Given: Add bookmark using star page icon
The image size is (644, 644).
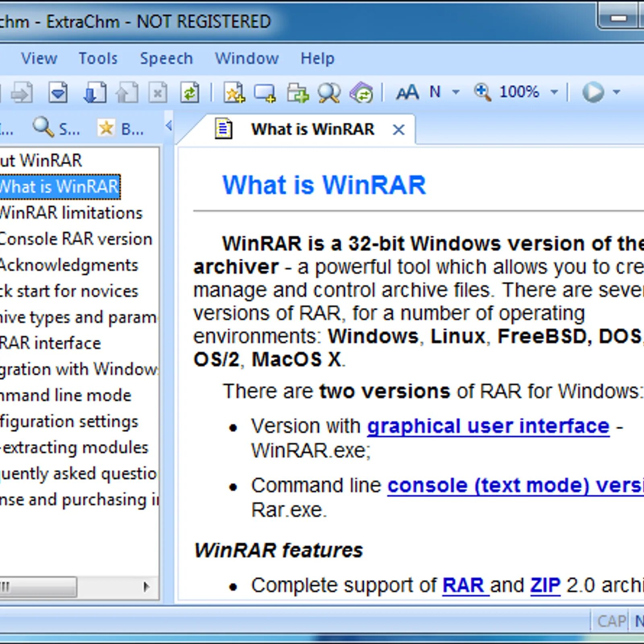Looking at the screenshot, I should pyautogui.click(x=234, y=93).
